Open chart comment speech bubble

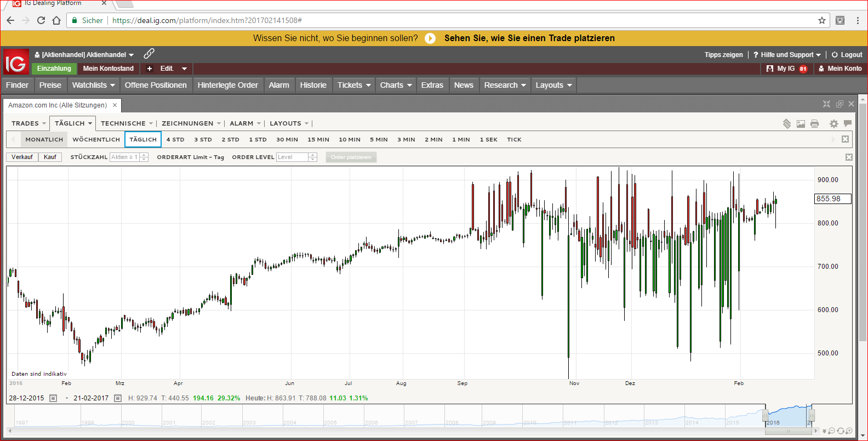pos(848,123)
